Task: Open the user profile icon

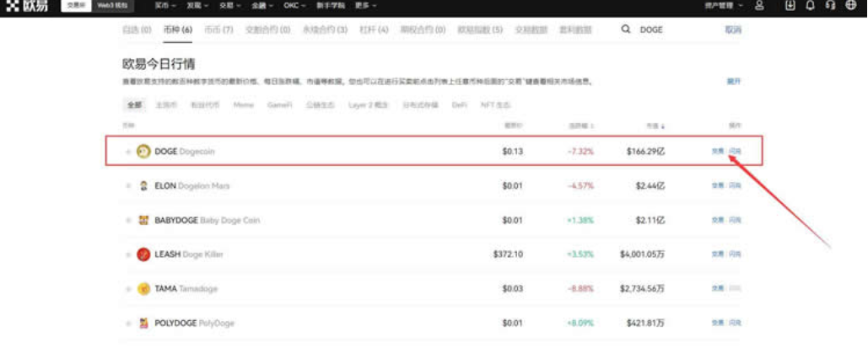Action: click(759, 6)
